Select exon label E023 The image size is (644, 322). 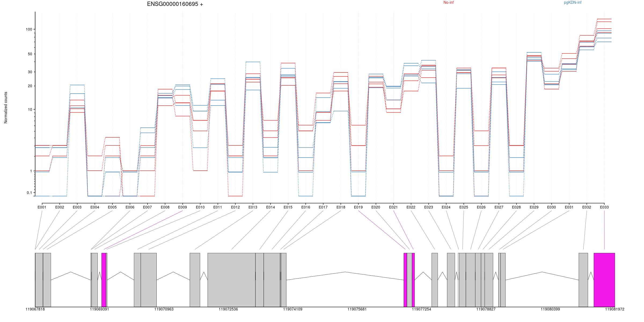click(429, 207)
